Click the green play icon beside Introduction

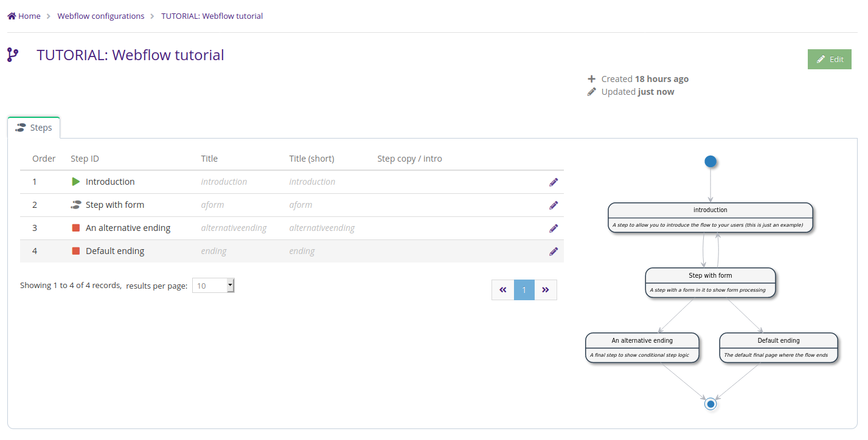click(x=76, y=182)
